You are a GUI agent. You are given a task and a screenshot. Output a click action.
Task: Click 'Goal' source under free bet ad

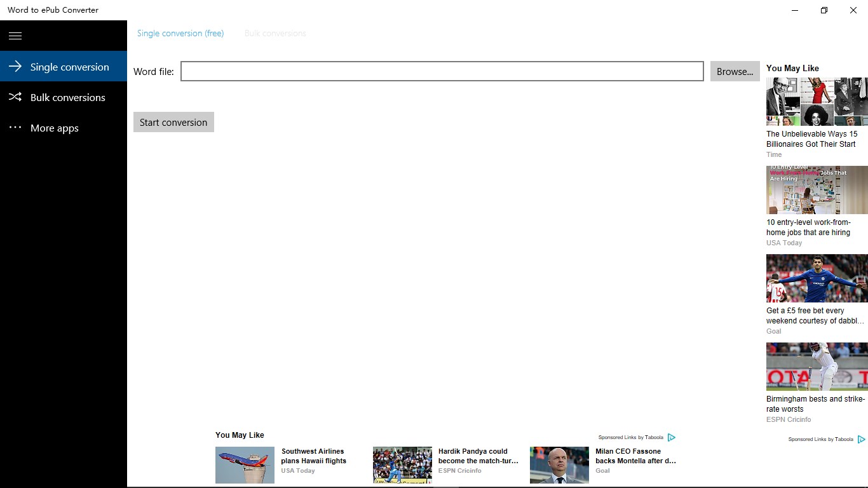[774, 331]
